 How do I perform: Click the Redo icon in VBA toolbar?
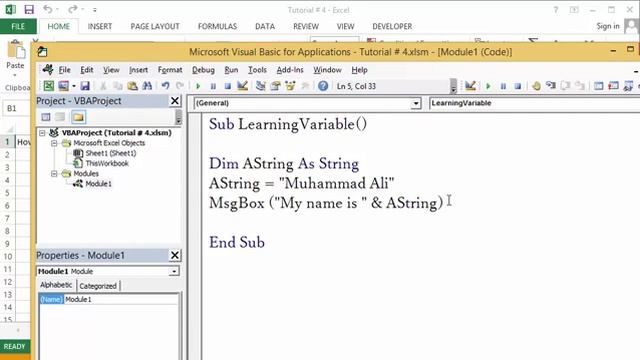pyautogui.click(x=180, y=86)
